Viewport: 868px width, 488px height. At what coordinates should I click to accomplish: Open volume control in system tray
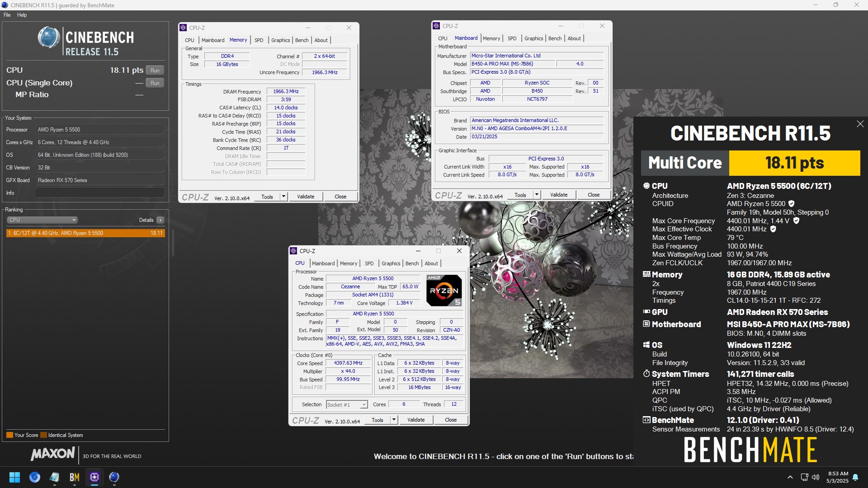816,477
